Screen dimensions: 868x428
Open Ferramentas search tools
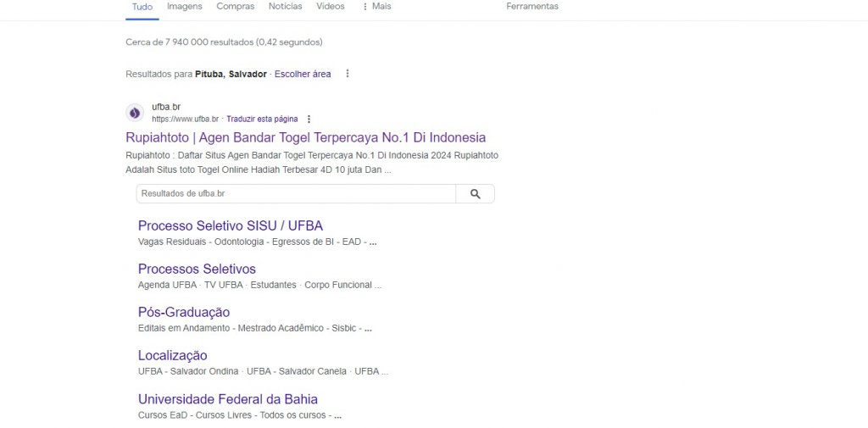(532, 7)
